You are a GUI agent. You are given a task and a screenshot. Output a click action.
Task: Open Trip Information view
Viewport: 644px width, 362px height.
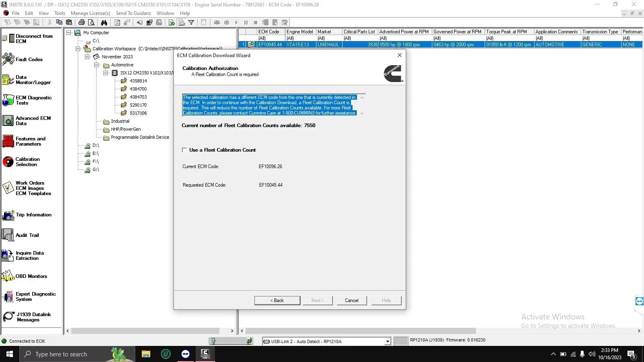point(27,215)
